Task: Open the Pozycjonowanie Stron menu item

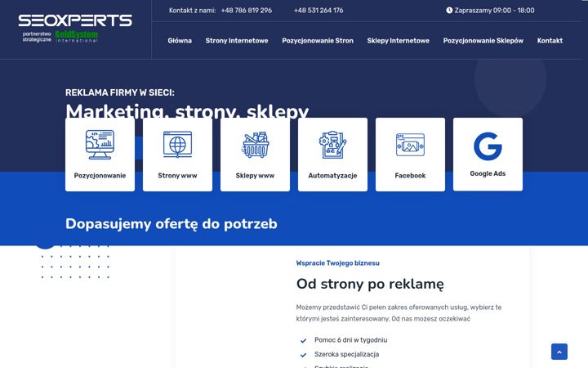Action: click(x=318, y=41)
